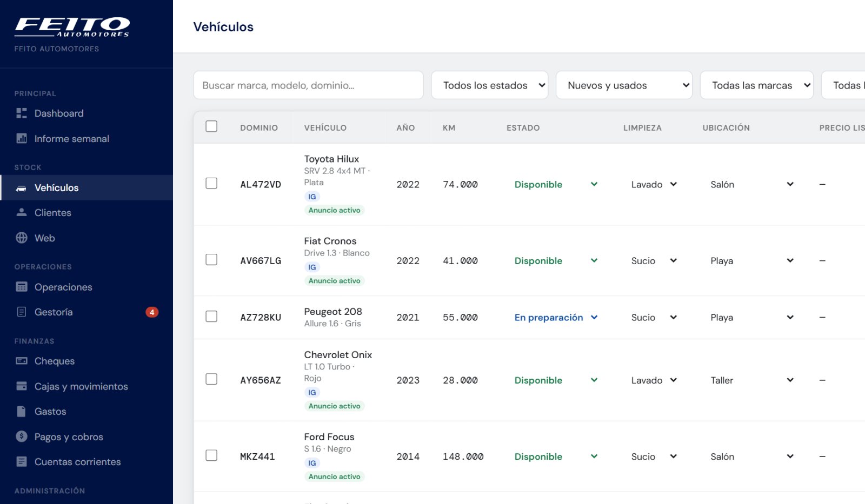Toggle the select-all checkbox in table header
Viewport: 865px width, 504px height.
pyautogui.click(x=211, y=126)
